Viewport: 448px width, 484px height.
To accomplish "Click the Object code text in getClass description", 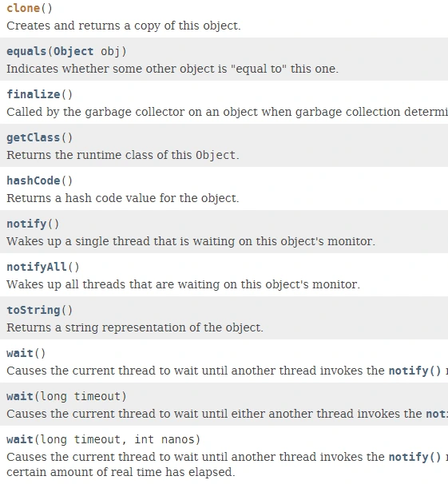I will point(216,155).
